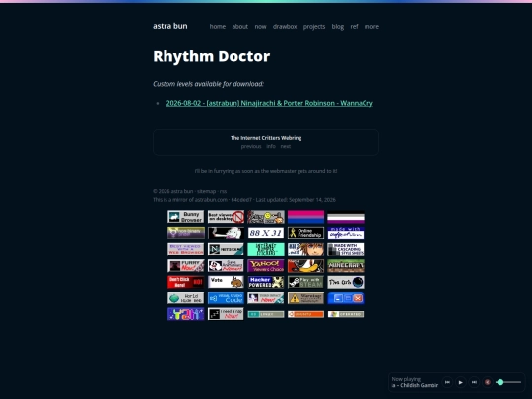Viewport: 532px width, 399px height.
Task: Skip to the previous track
Action: click(x=447, y=382)
